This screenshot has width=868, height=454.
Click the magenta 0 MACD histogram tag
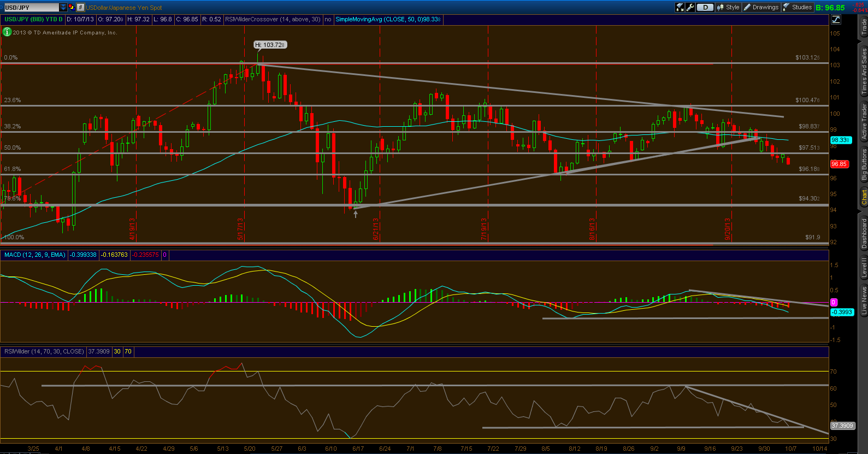click(834, 302)
